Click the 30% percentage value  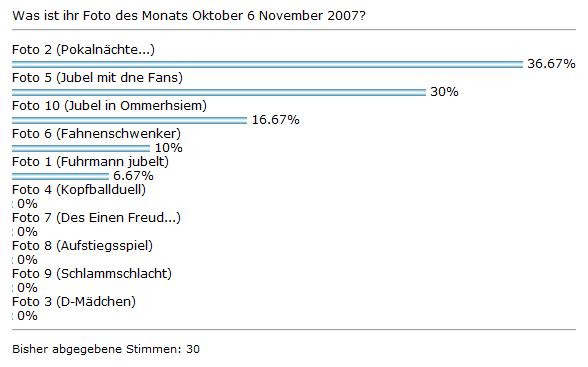444,91
